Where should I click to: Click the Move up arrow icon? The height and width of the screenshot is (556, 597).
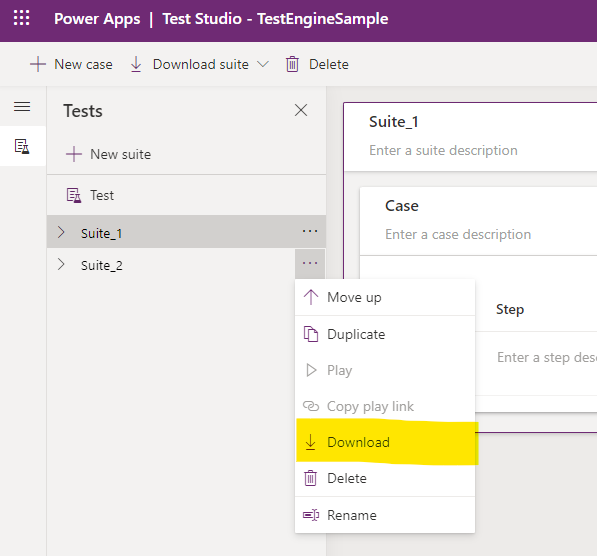pyautogui.click(x=311, y=297)
